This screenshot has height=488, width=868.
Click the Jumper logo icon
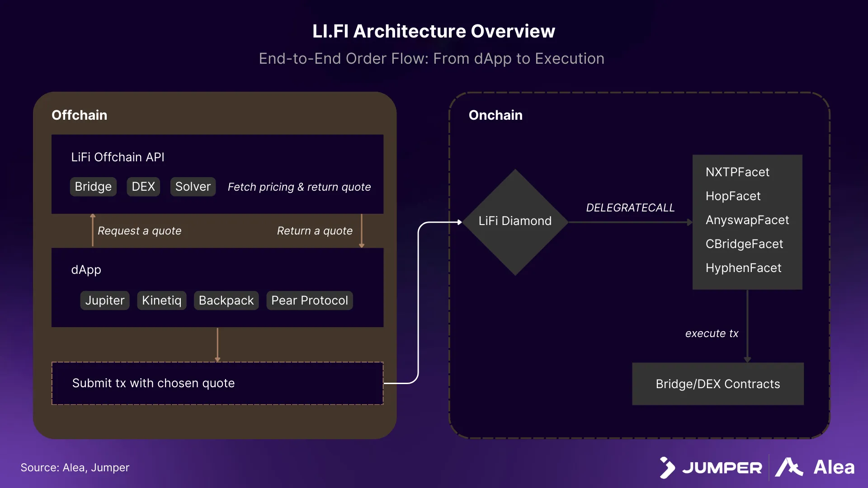click(667, 468)
